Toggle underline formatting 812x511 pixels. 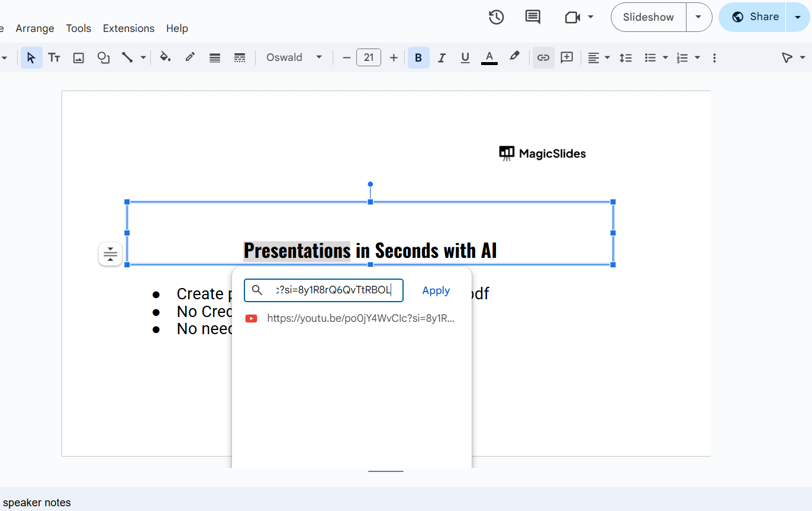coord(465,57)
